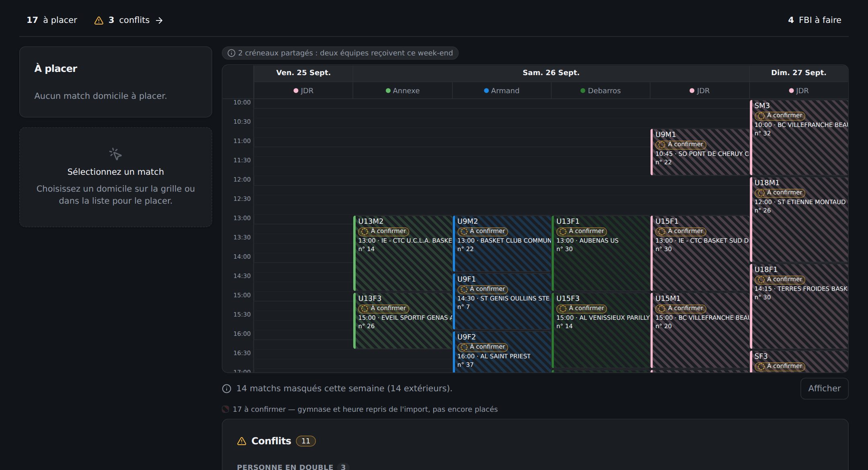Select the Armand gym column header
Image resolution: width=868 pixels, height=470 pixels.
502,91
